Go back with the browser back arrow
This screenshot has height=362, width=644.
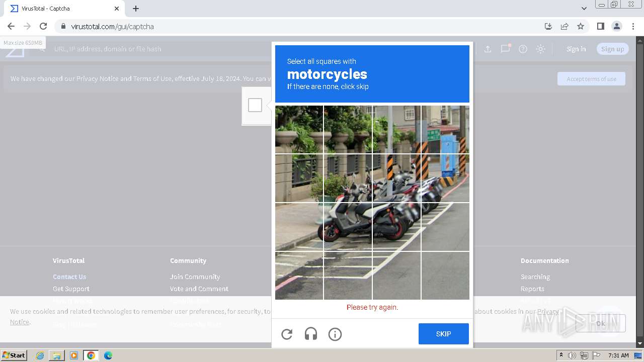(x=11, y=26)
